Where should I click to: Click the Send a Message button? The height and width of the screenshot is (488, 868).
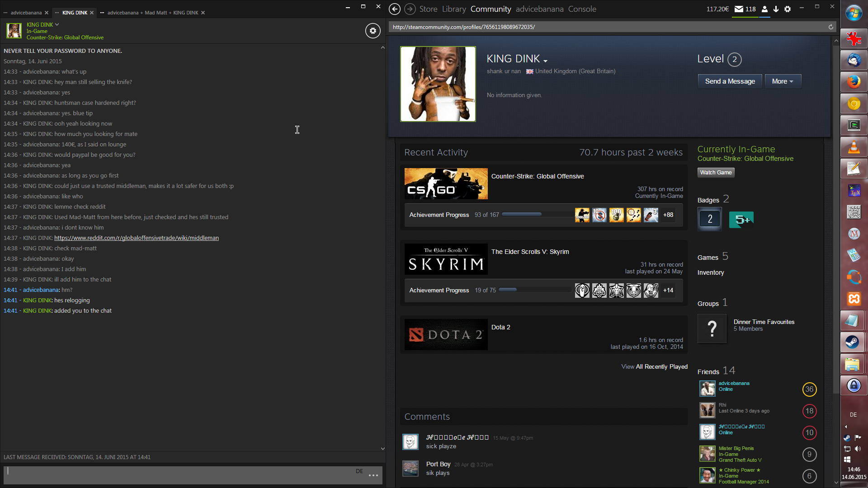coord(730,81)
